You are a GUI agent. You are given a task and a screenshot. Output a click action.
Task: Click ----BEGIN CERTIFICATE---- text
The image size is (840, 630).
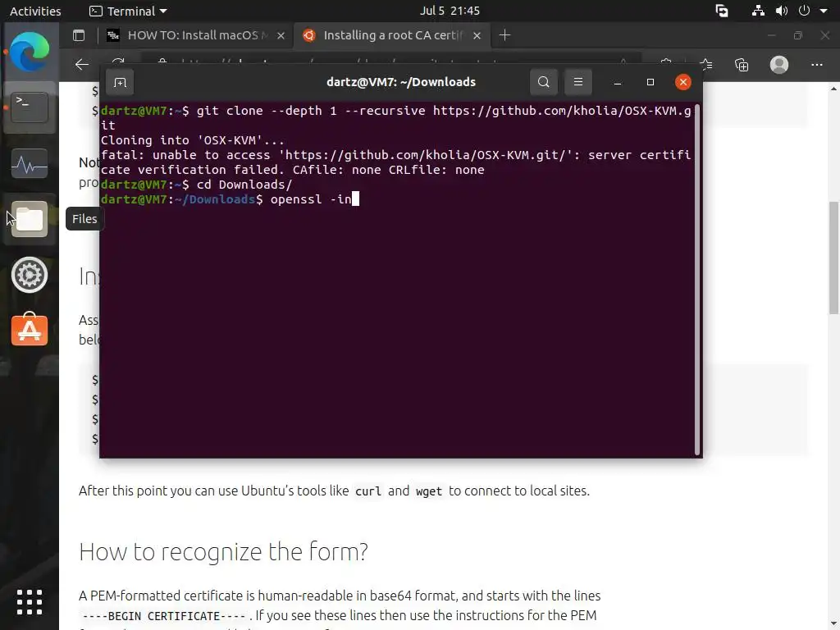(x=163, y=616)
